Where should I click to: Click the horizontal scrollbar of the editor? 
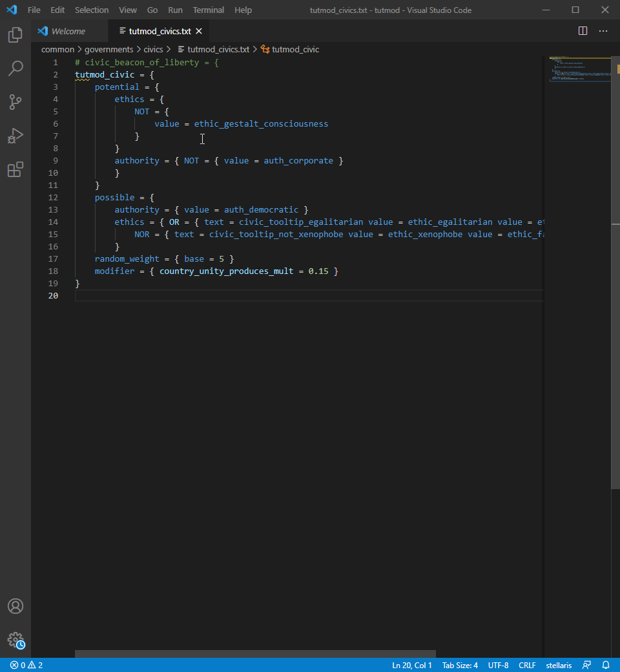coord(255,654)
